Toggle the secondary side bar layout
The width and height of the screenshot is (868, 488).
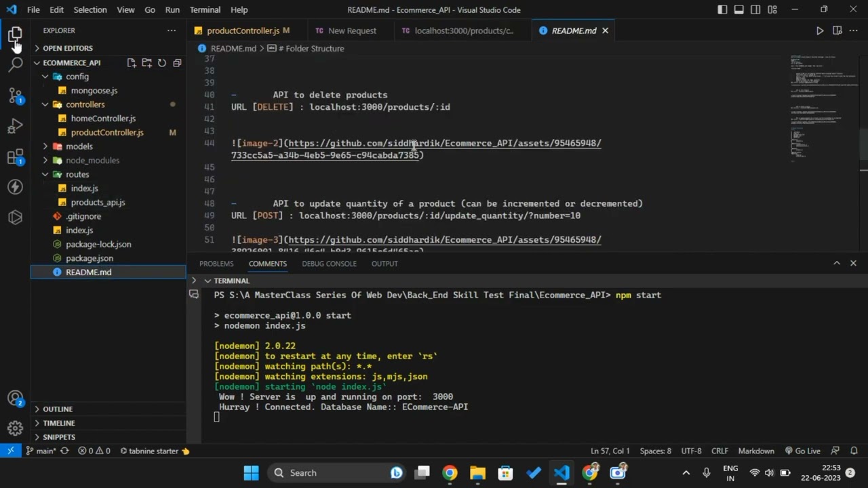pyautogui.click(x=755, y=9)
